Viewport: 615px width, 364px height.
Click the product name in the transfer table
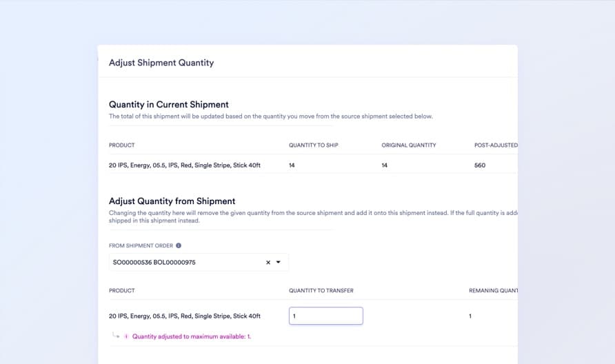[x=184, y=316]
